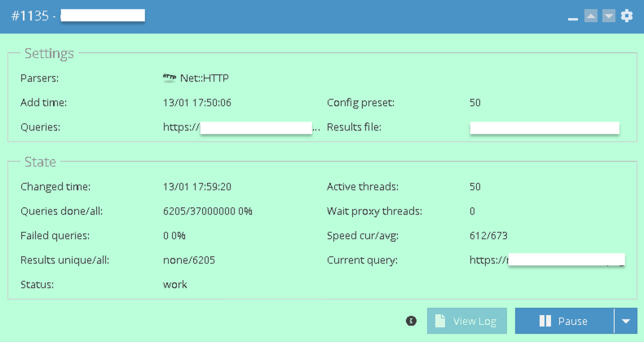The width and height of the screenshot is (644, 342).
Task: Select Changed time value 13/01 17:59:20
Action: 197,187
